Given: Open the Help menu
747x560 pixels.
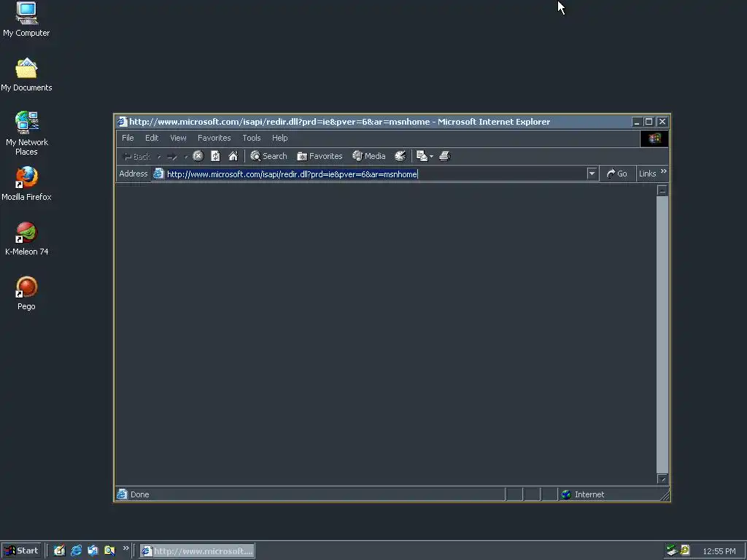Looking at the screenshot, I should 279,138.
